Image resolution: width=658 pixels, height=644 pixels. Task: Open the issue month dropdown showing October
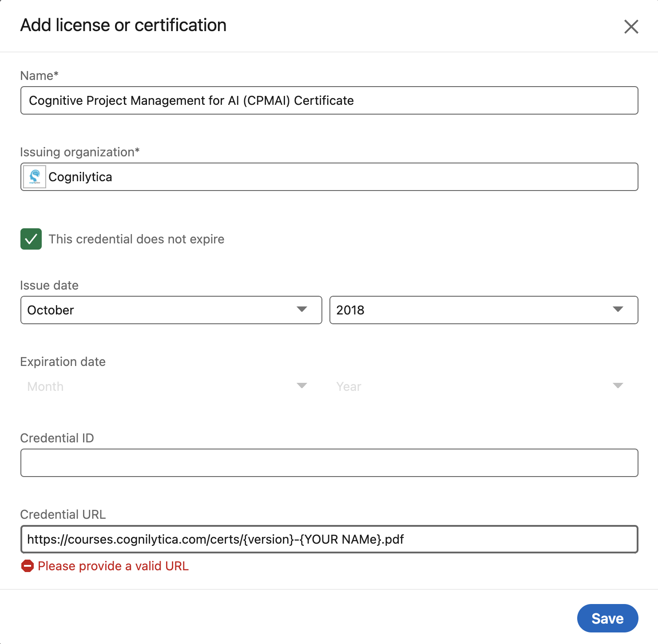[171, 310]
